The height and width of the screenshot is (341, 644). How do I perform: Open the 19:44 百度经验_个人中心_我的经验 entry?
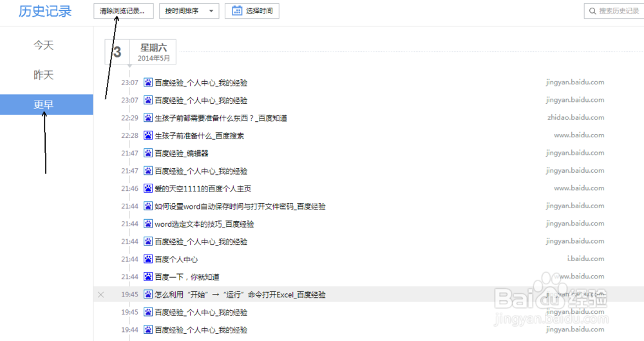201,330
